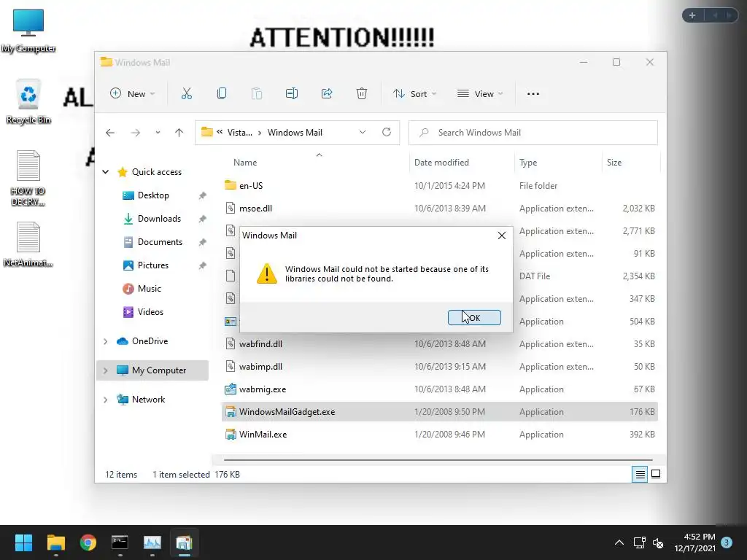Select NetAnimat... file on desktop
The width and height of the screenshot is (747, 560).
coord(28,244)
